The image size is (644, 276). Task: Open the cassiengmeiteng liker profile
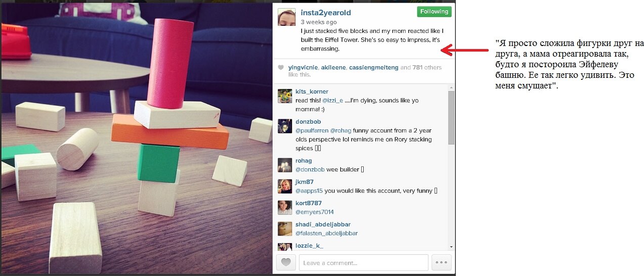(374, 67)
